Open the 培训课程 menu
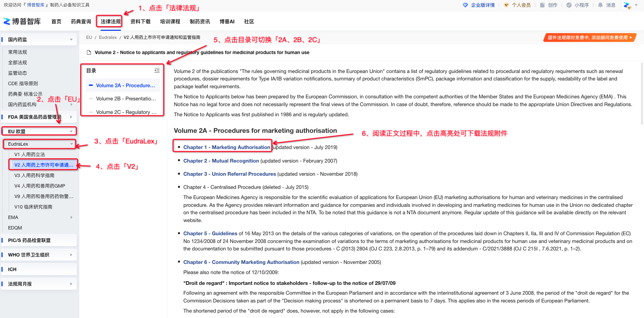Screen dimensions: 644x318 tap(170, 21)
